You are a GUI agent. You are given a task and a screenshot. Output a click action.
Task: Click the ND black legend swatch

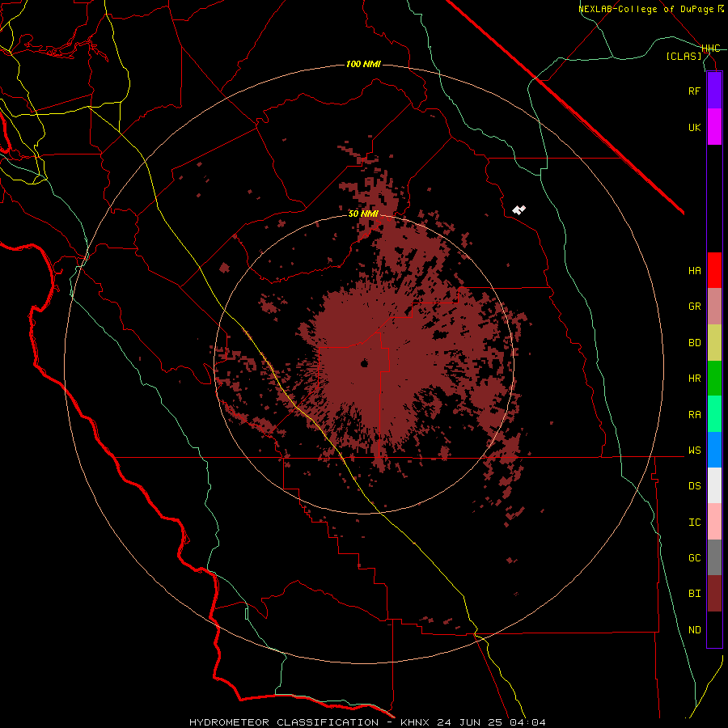pyautogui.click(x=714, y=629)
